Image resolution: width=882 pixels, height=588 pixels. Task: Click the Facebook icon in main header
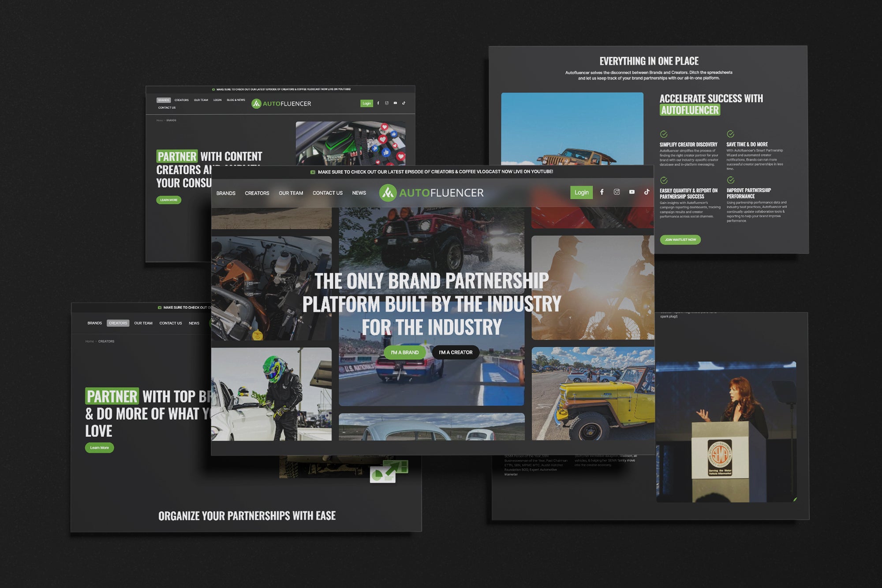[x=602, y=192]
